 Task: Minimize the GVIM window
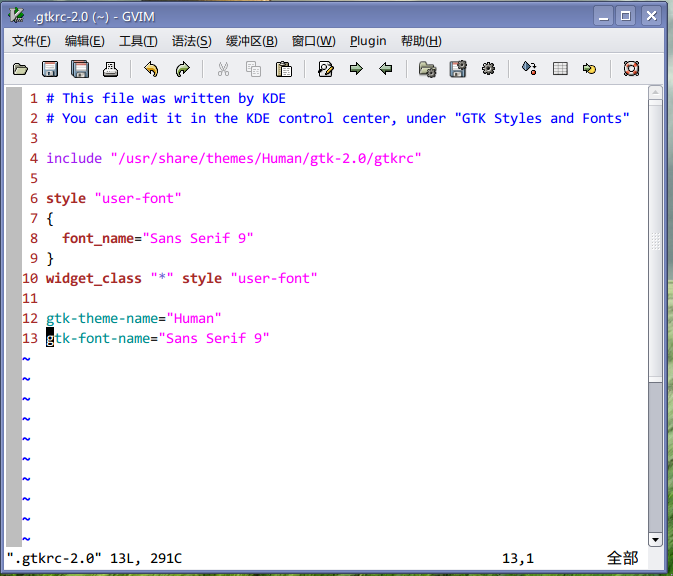pos(603,16)
